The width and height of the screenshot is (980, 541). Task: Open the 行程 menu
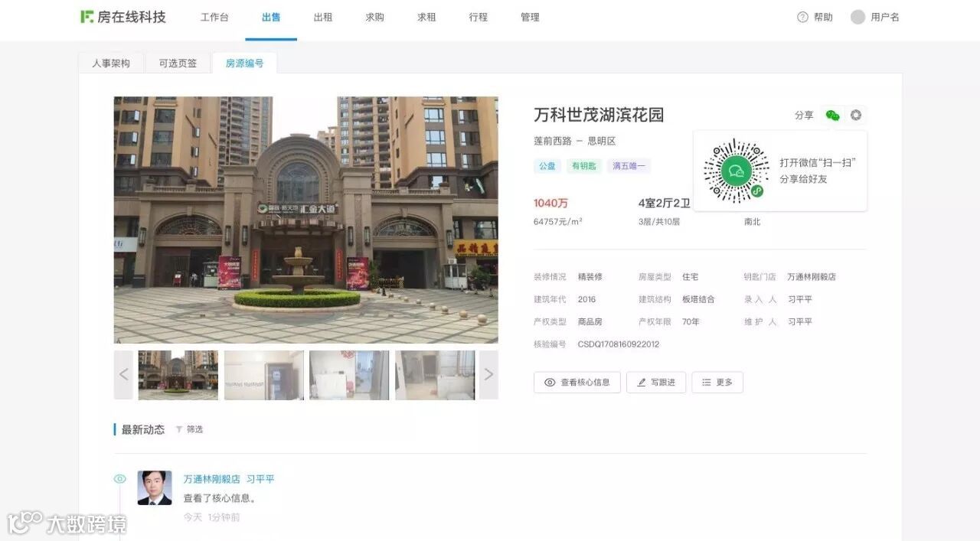point(479,17)
